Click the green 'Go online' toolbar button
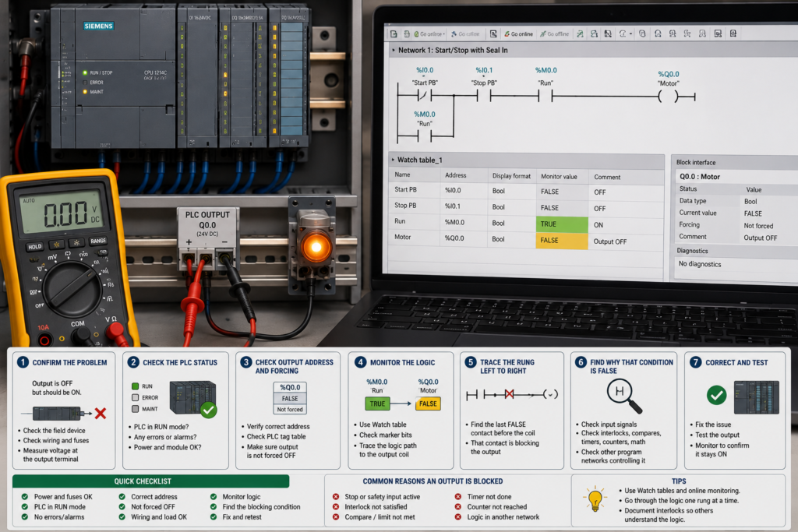The width and height of the screenshot is (798, 532). coord(518,34)
